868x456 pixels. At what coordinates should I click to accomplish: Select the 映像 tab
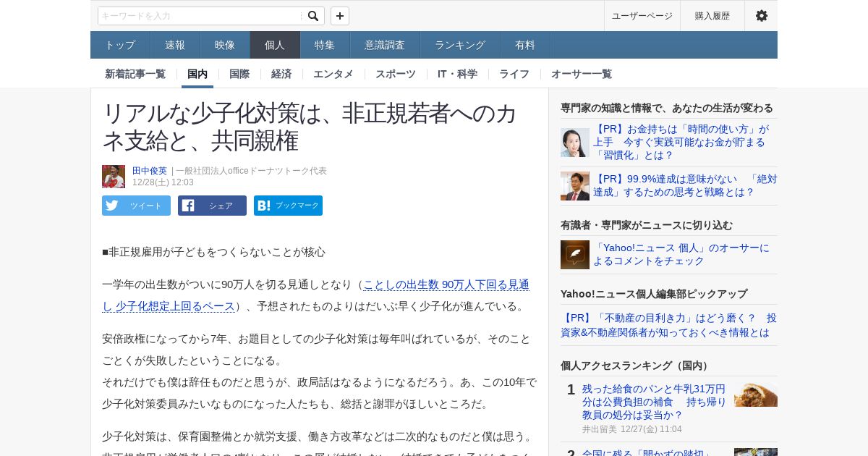click(225, 45)
